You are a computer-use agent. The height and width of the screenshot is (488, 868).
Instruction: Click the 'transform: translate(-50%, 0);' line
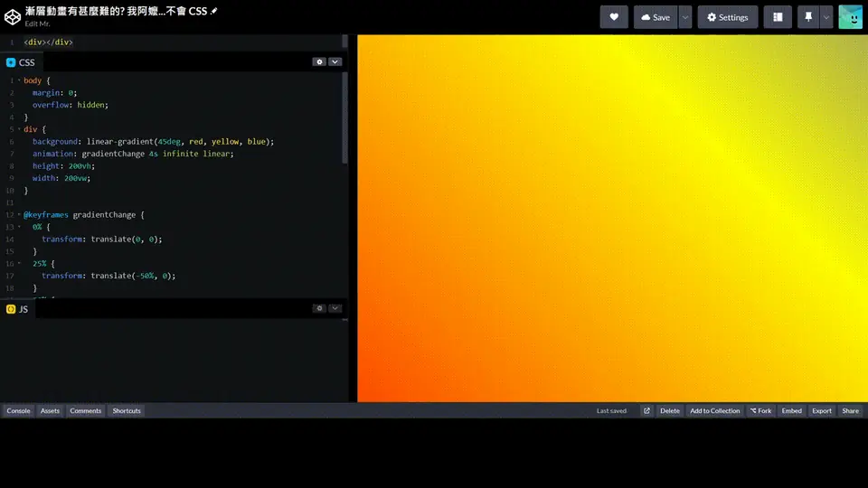click(108, 275)
